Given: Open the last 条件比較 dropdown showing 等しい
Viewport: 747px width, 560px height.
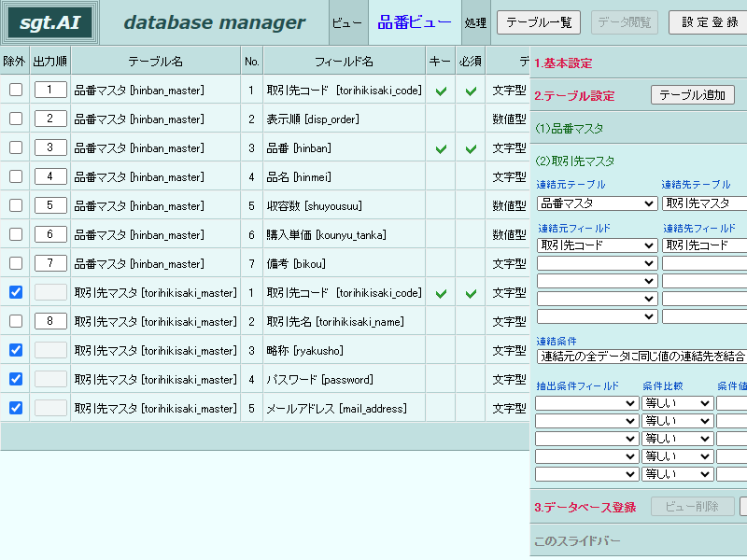Looking at the screenshot, I should 677,474.
